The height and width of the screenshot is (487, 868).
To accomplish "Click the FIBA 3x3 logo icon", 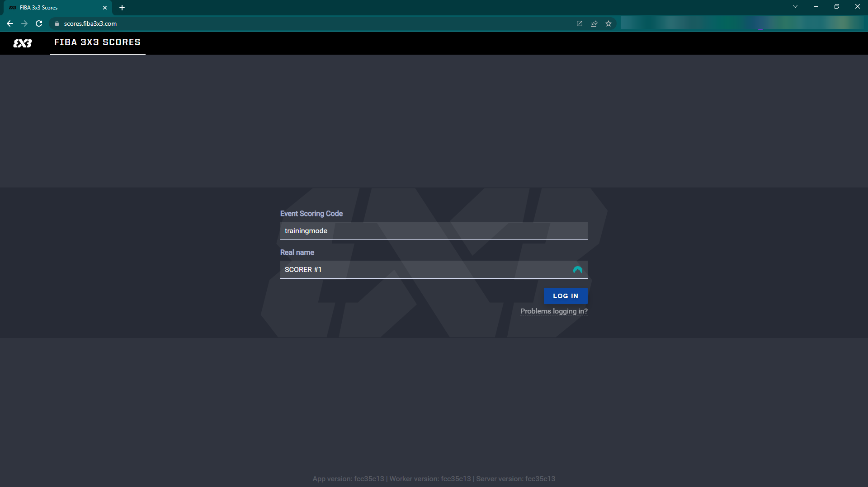I will [23, 43].
